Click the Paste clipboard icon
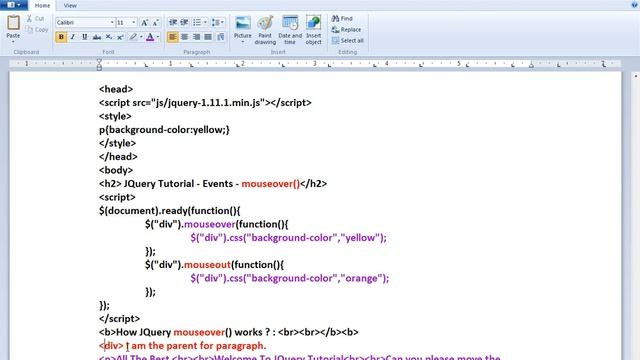The height and width of the screenshot is (360, 640). 13,23
